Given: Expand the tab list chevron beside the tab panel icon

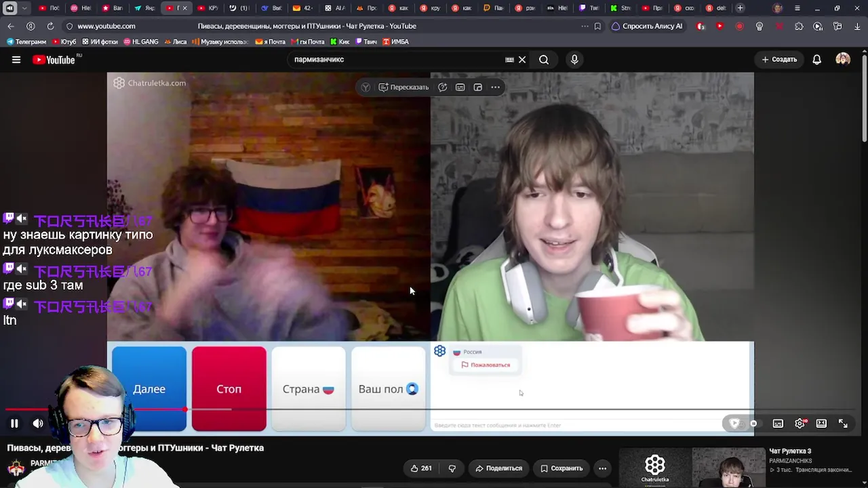Looking at the screenshot, I should pos(24,8).
